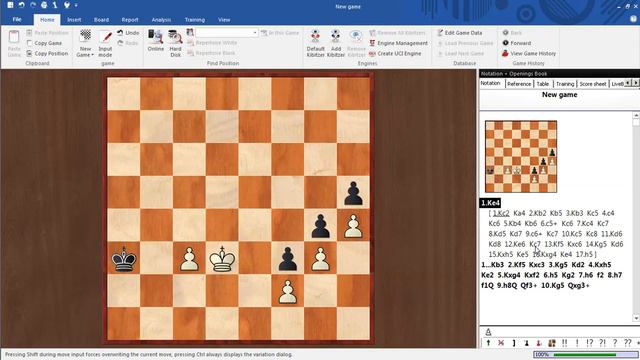This screenshot has width=640, height=360.
Task: Click Edit Game Data
Action: pyautogui.click(x=460, y=33)
